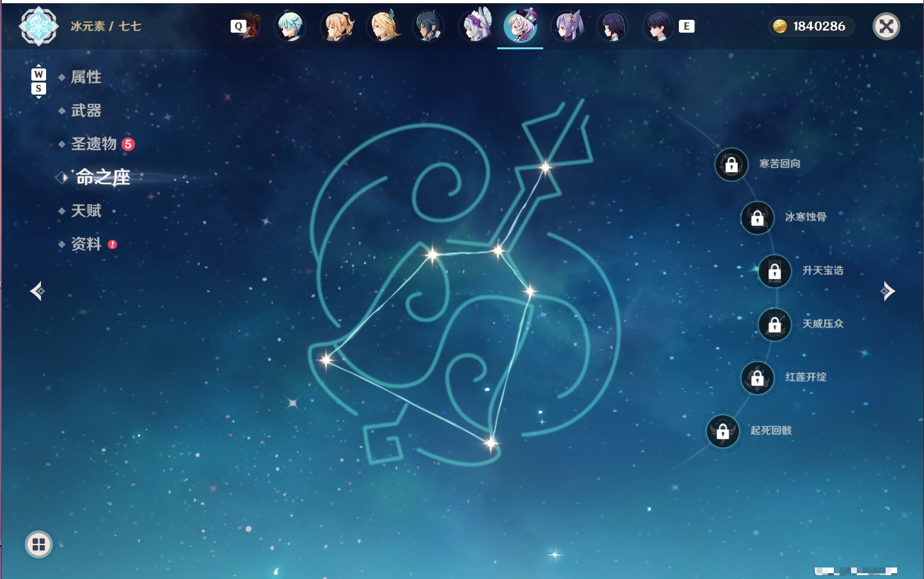Select the teal-haired Chongyun avatar

click(x=290, y=27)
